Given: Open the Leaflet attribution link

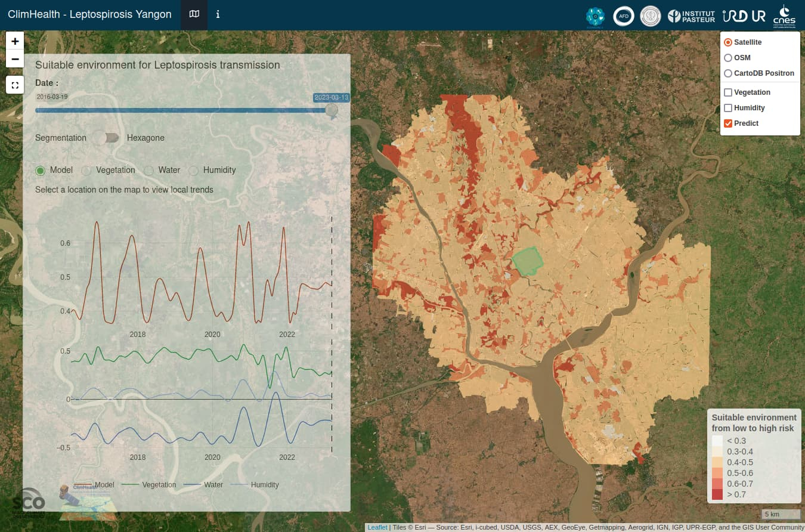Looking at the screenshot, I should (377, 527).
